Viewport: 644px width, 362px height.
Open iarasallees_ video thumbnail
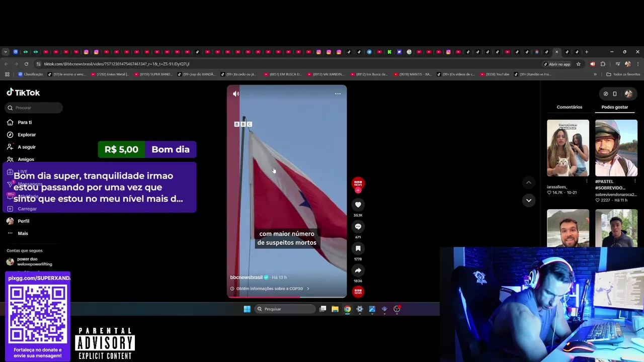coord(568,148)
